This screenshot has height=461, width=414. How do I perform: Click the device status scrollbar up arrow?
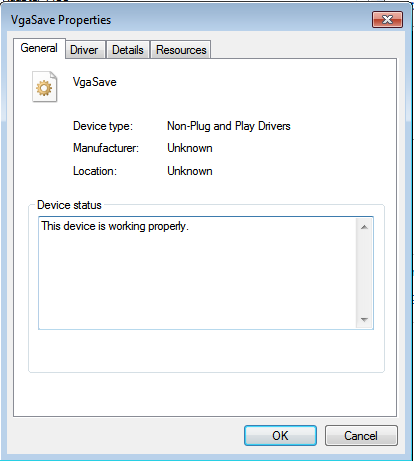pyautogui.click(x=364, y=227)
